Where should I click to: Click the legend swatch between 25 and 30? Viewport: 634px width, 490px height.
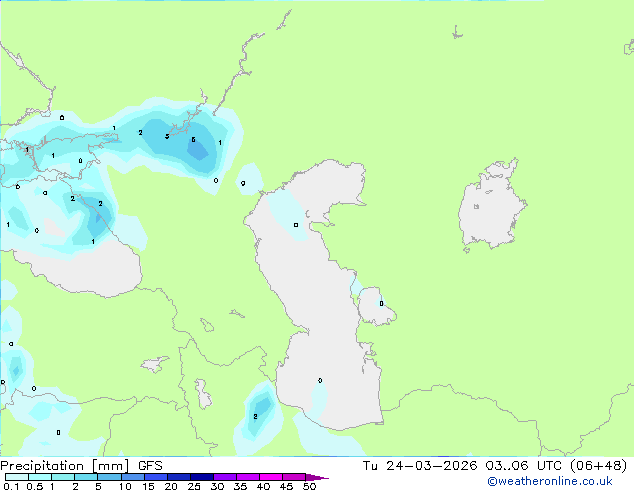[x=202, y=477]
